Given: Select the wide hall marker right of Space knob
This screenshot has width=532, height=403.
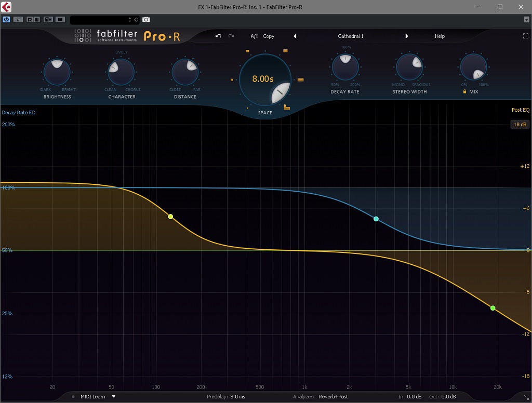Looking at the screenshot, I should pos(300,80).
